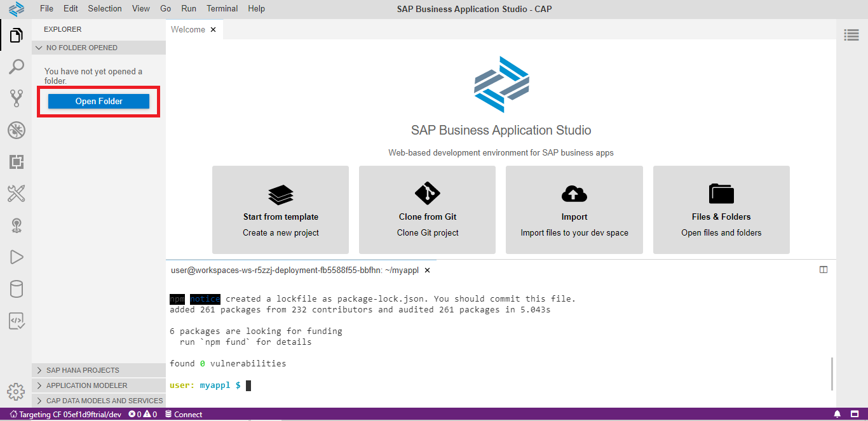Collapse the No Folder Opened section
This screenshot has width=868, height=421.
click(x=81, y=48)
